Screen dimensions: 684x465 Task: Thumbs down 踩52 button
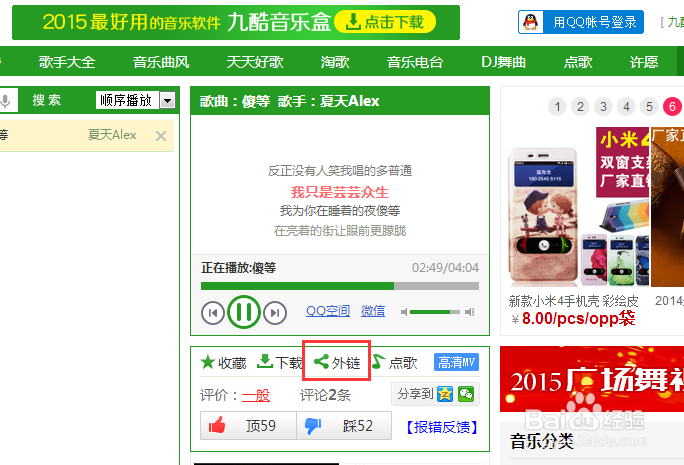(x=344, y=425)
